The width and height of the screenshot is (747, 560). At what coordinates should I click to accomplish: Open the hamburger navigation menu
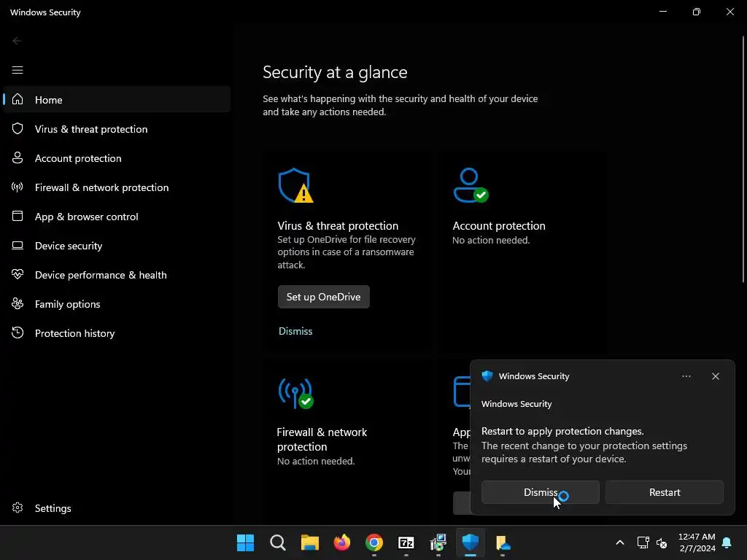[18, 70]
